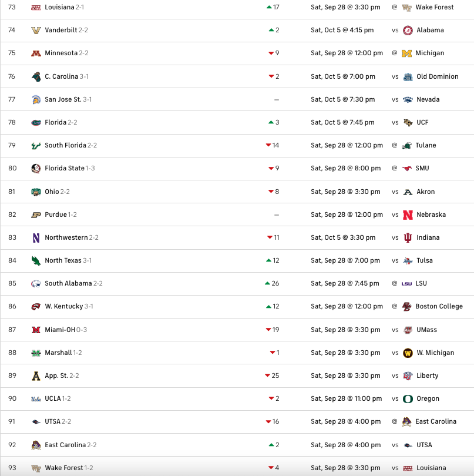Select the Boston College opponent link
The width and height of the screenshot is (474, 476).
[x=438, y=307]
